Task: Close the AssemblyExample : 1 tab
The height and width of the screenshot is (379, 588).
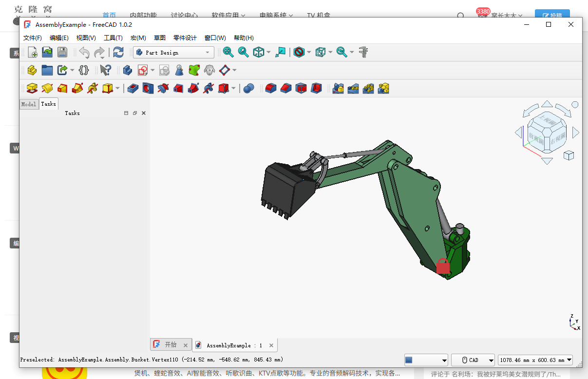Action: [271, 345]
